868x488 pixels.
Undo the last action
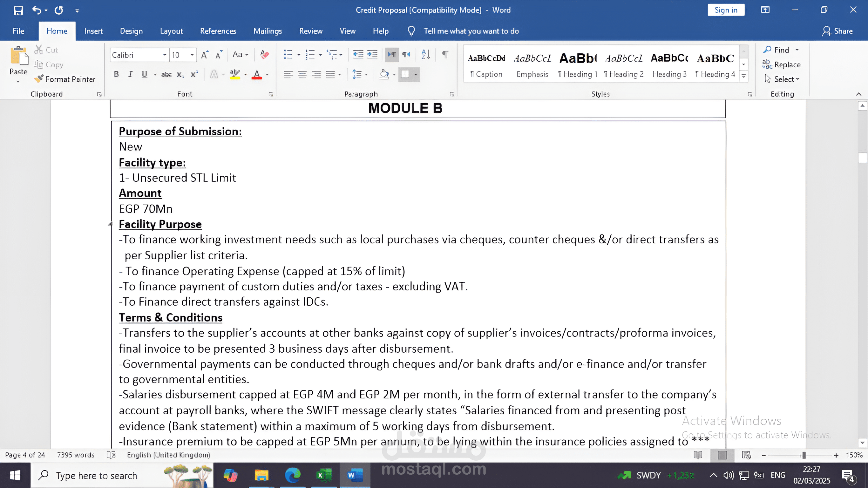coord(37,10)
